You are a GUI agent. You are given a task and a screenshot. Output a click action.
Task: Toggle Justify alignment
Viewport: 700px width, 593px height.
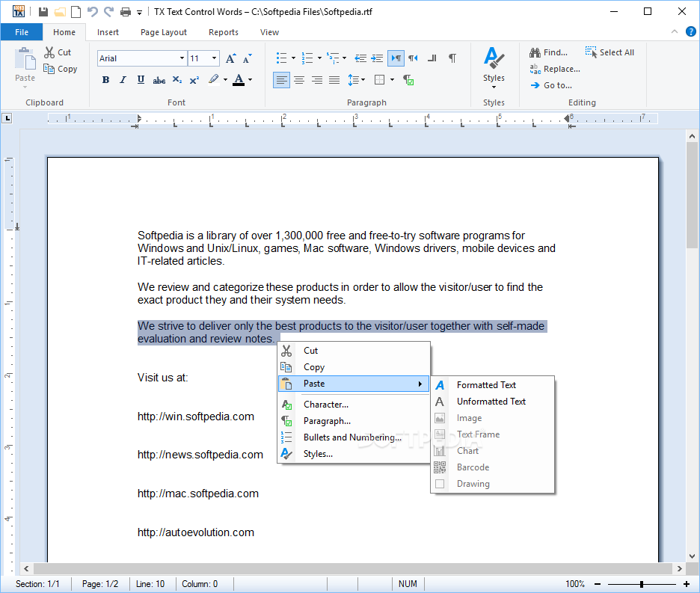click(334, 80)
